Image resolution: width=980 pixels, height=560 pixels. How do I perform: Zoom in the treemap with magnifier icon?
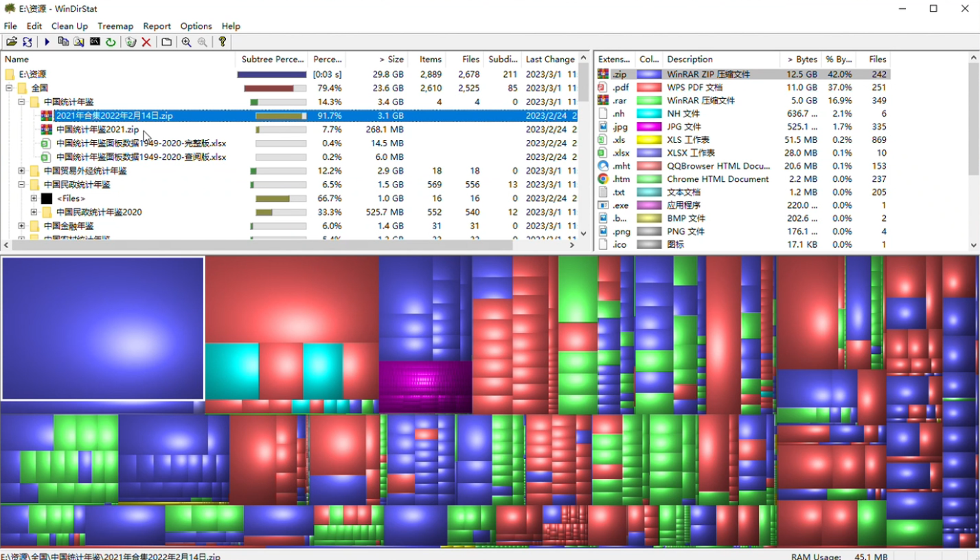coord(186,42)
